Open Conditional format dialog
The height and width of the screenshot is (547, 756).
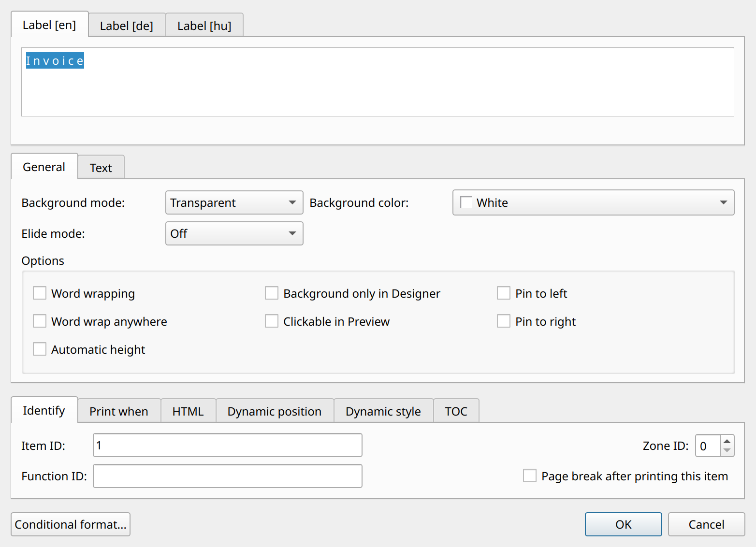pyautogui.click(x=71, y=524)
